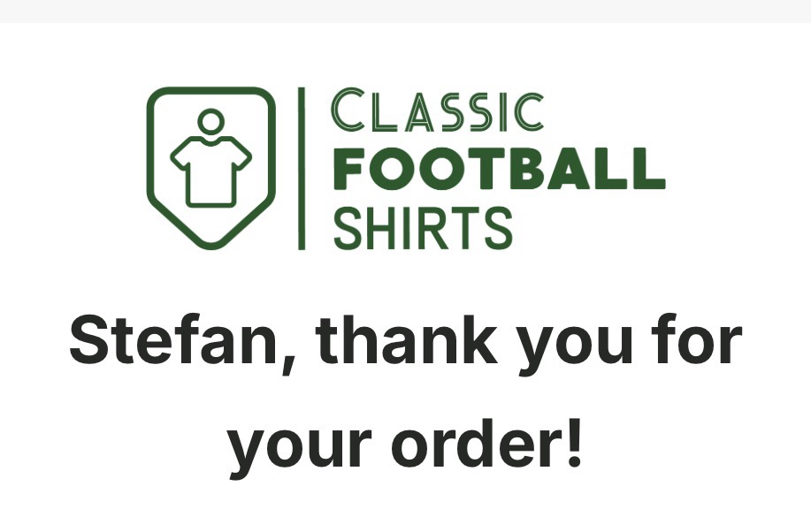
Task: Click the exclamation mark after order
Action: (x=572, y=445)
